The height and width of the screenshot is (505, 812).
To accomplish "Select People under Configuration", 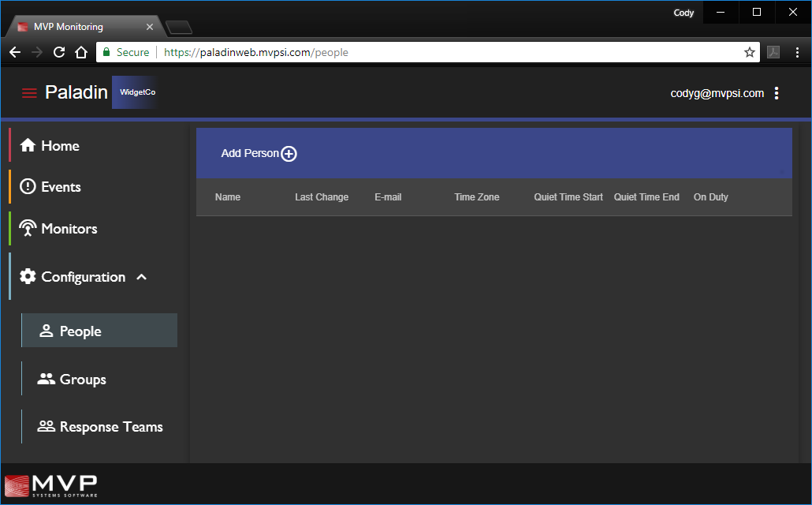I will [x=80, y=331].
